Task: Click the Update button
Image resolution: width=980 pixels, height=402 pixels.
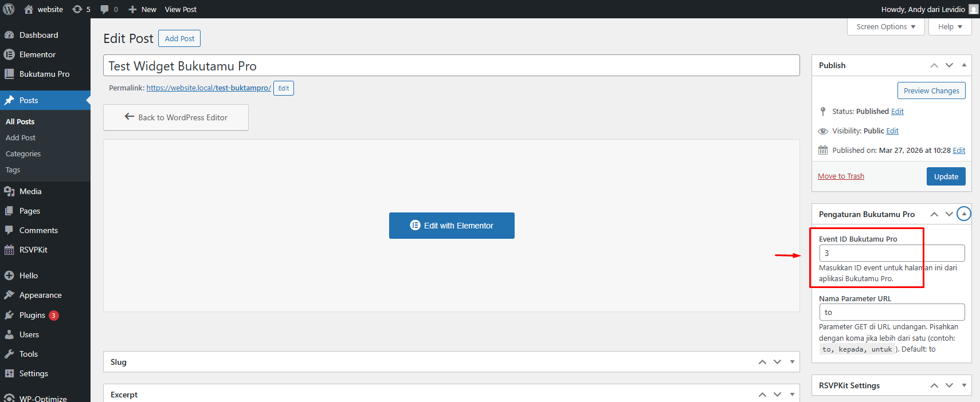Action: (x=946, y=176)
